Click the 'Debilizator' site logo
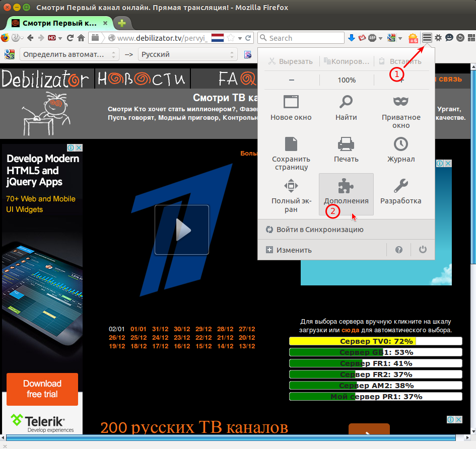476x449 pixels. pyautogui.click(x=45, y=79)
